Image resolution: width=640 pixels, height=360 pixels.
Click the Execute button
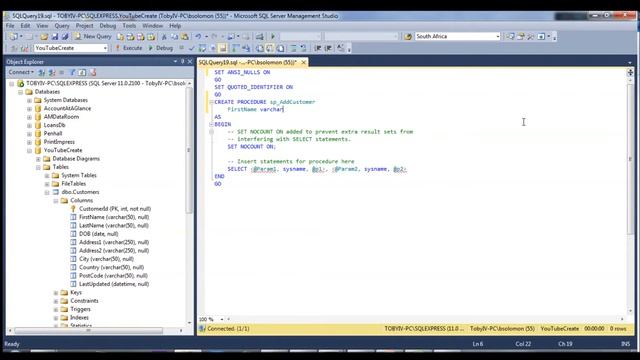(129, 48)
